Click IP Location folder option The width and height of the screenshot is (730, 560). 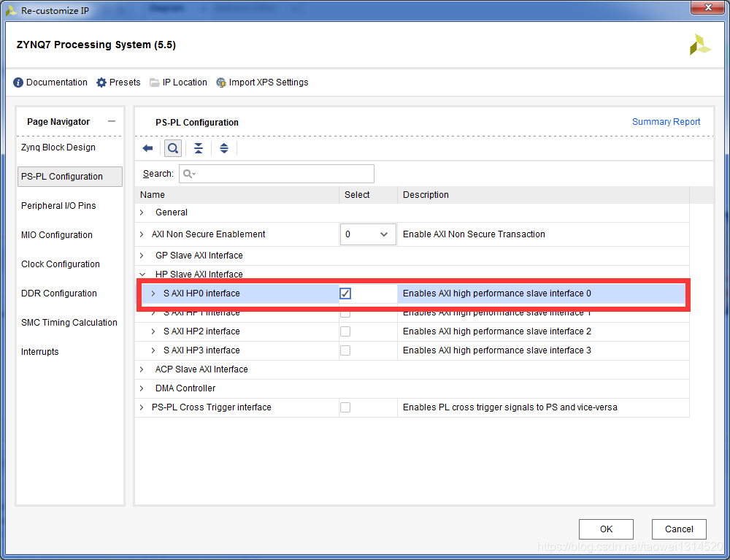(178, 83)
